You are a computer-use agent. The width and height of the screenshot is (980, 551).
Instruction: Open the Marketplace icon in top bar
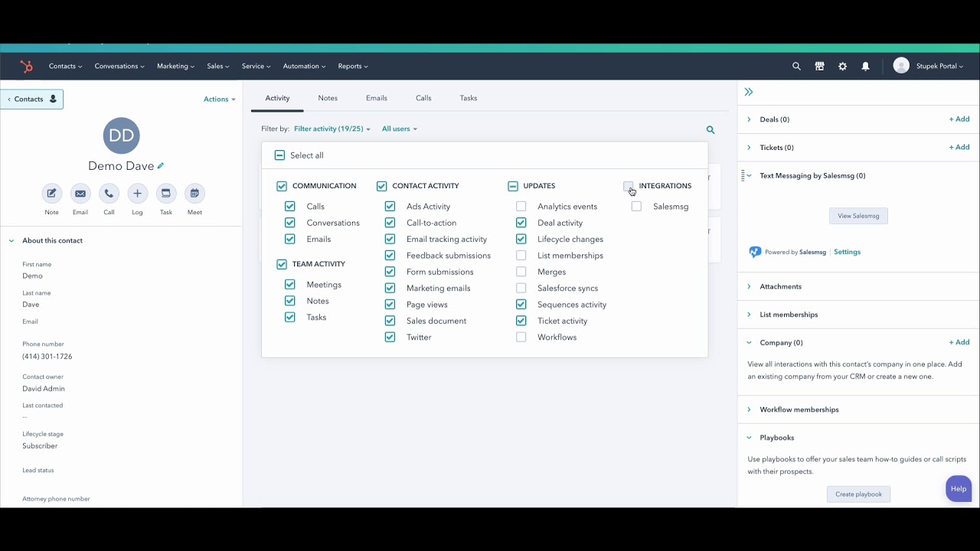(x=819, y=67)
